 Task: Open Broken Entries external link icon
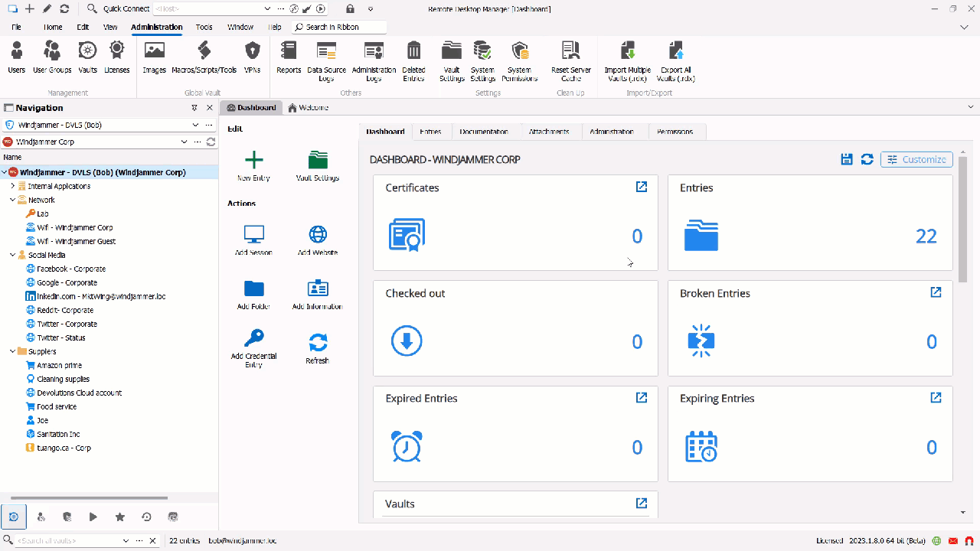[x=936, y=292]
